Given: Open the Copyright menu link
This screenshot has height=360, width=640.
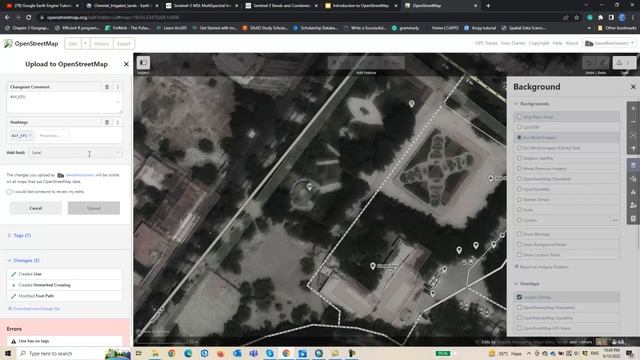Looking at the screenshot, I should (539, 43).
